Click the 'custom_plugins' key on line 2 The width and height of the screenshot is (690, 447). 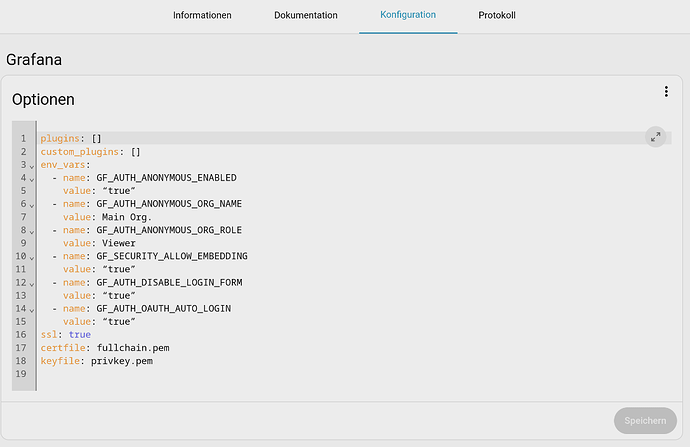(80, 152)
